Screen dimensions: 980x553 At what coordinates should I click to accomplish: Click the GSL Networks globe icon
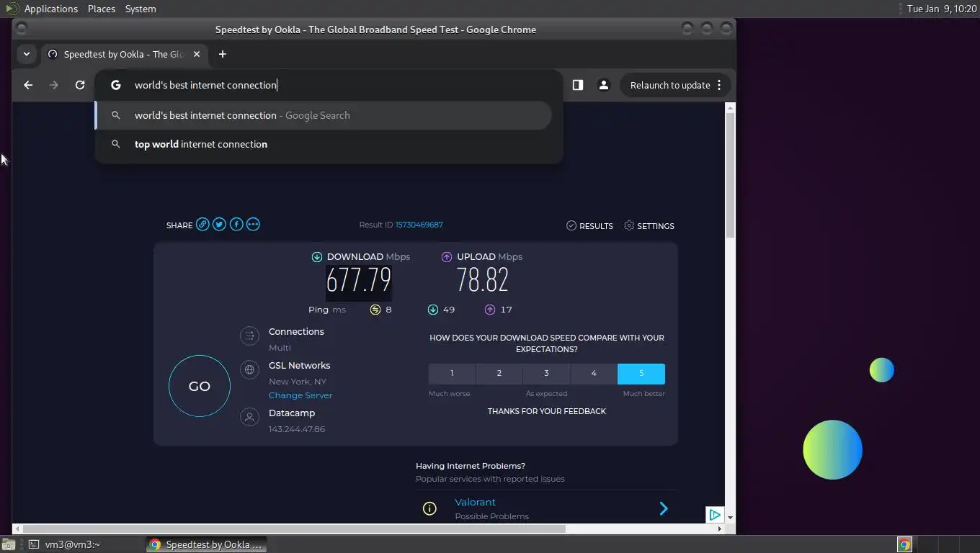click(x=249, y=369)
